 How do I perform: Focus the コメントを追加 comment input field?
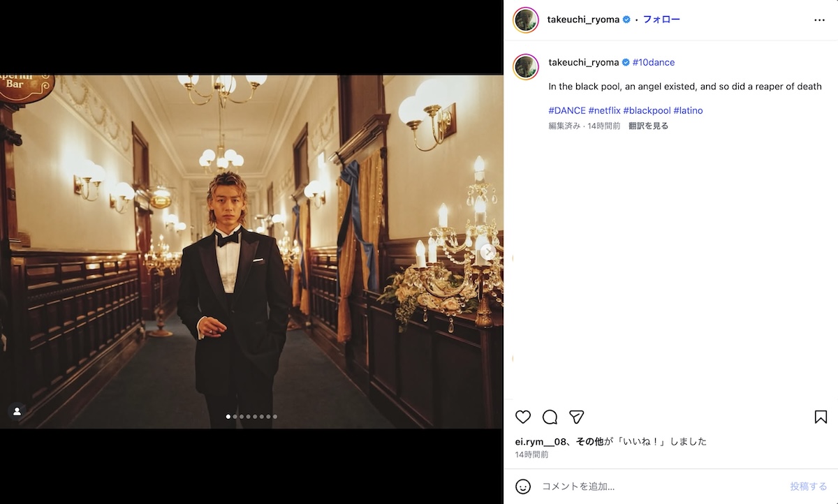(x=656, y=487)
